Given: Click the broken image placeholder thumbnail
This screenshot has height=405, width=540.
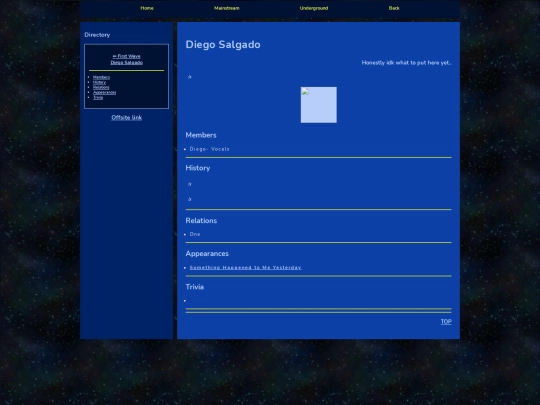Looking at the screenshot, I should tap(319, 105).
